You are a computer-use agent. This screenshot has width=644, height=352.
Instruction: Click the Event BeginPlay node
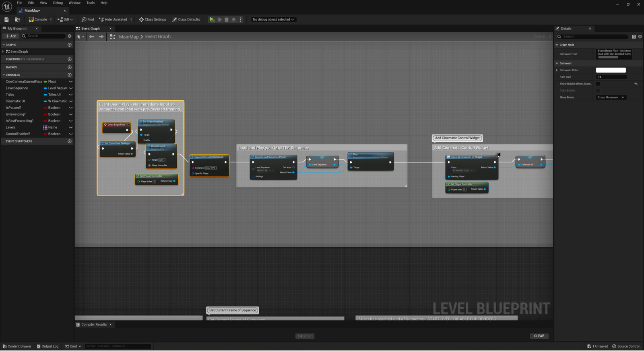(117, 127)
